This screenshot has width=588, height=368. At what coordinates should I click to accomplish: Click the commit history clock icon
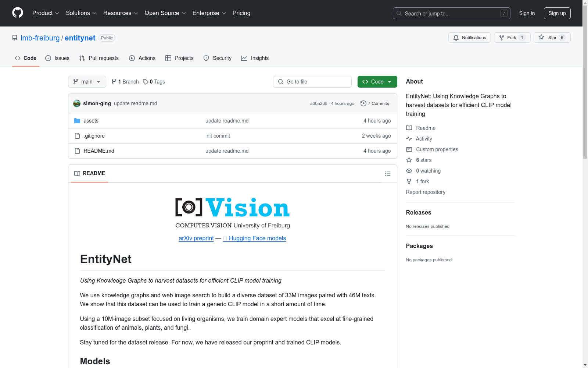click(363, 103)
